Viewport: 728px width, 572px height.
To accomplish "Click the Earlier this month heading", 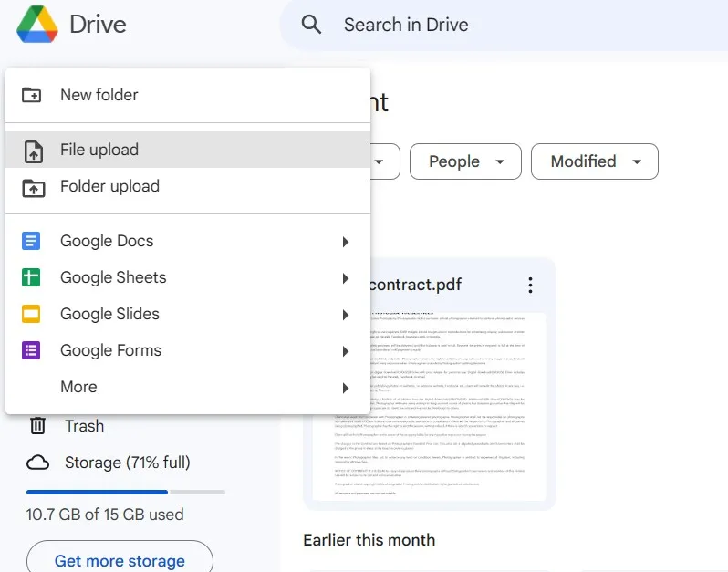I will pos(369,540).
